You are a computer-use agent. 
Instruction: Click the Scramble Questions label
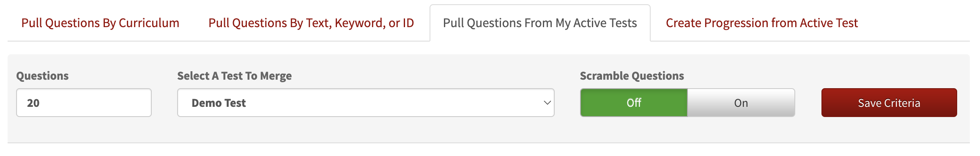point(632,76)
